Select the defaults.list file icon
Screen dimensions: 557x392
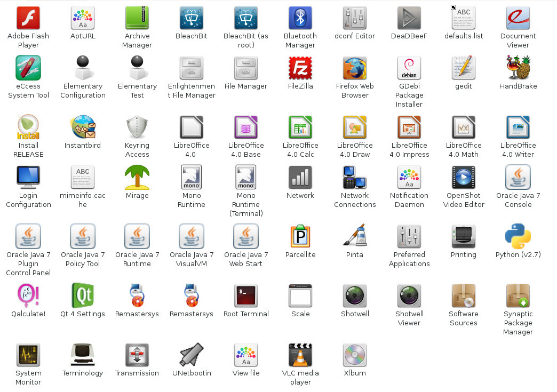464,18
